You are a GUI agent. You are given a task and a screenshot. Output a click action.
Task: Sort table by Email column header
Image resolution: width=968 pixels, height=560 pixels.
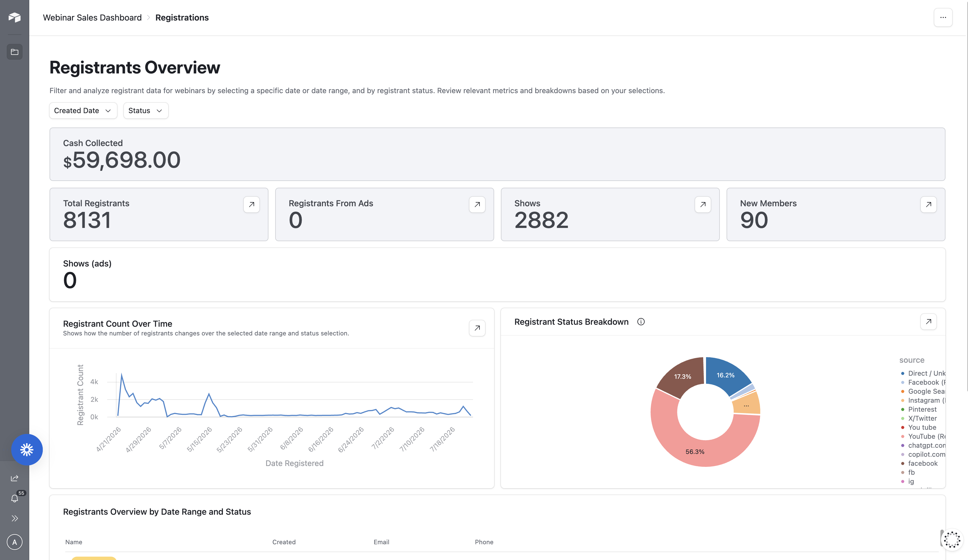(x=382, y=542)
